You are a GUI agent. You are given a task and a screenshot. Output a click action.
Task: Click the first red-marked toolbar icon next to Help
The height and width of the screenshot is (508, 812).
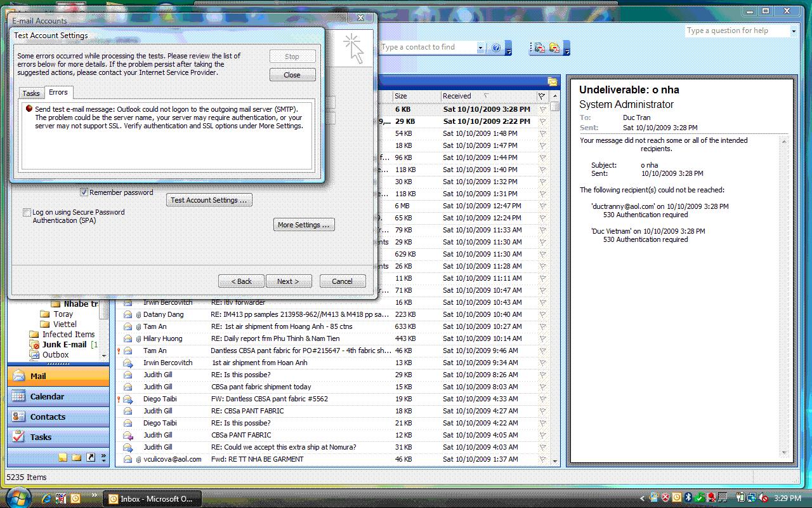[539, 48]
